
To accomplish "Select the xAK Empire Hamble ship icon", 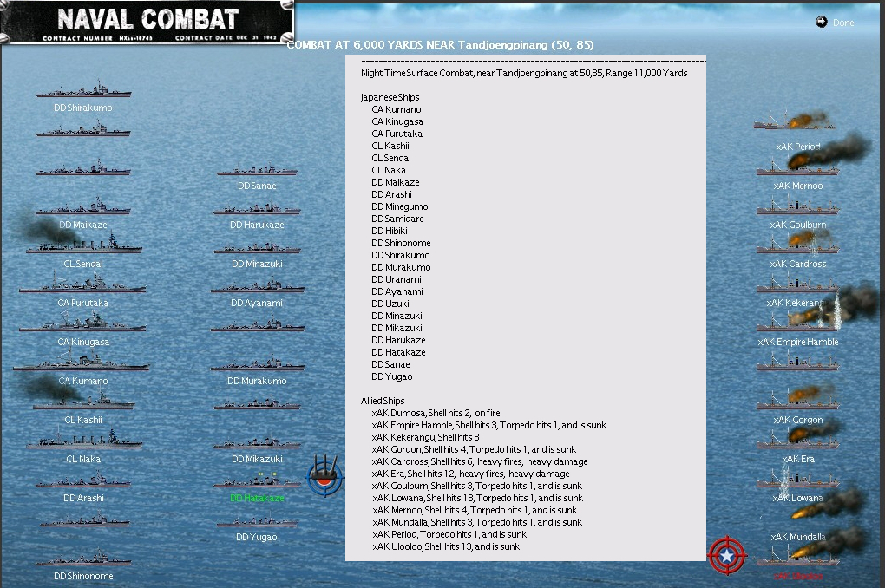I will click(798, 321).
